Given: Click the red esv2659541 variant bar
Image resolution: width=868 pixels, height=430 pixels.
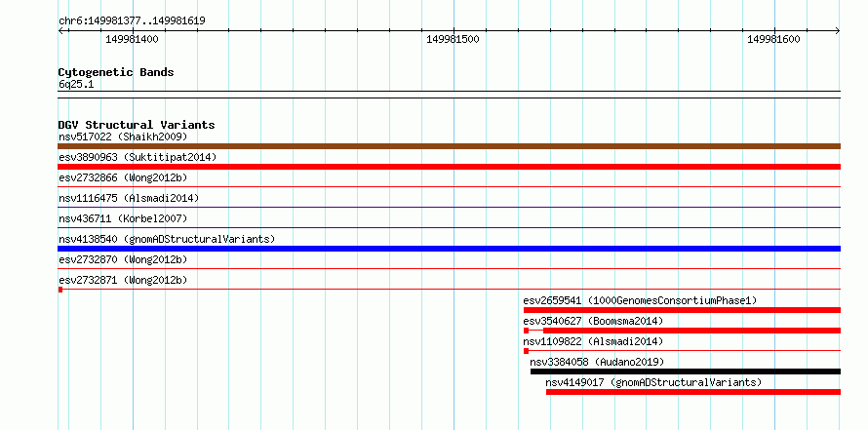Looking at the screenshot, I should [682, 310].
